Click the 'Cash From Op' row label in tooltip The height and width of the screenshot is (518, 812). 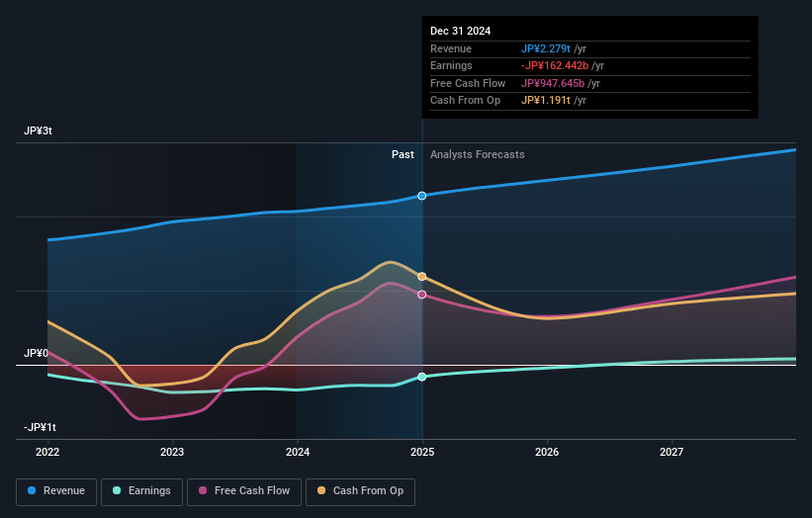pyautogui.click(x=465, y=101)
